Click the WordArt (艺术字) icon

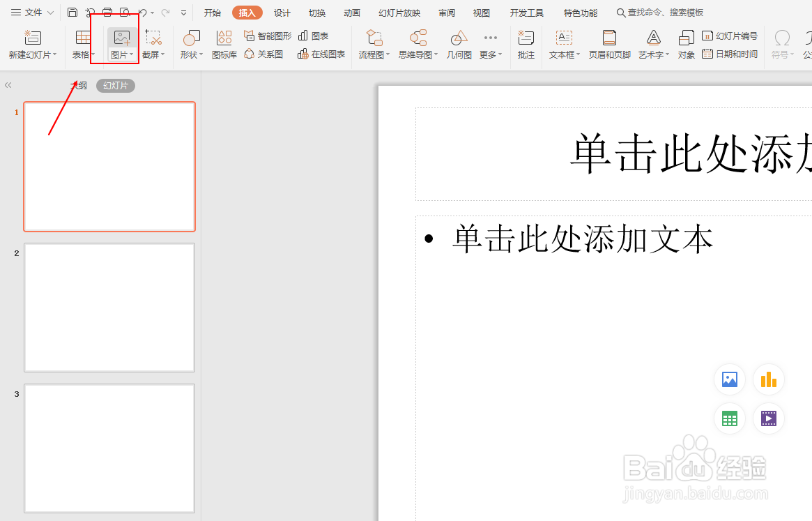[x=654, y=38]
